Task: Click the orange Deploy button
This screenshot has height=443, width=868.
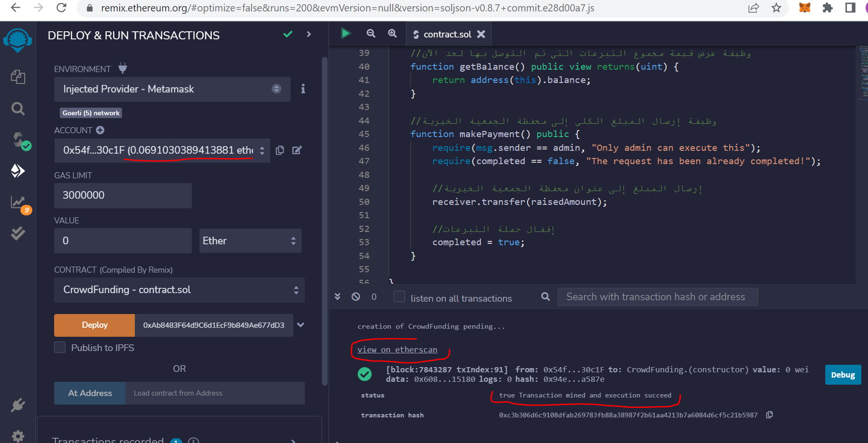Action: (x=94, y=325)
